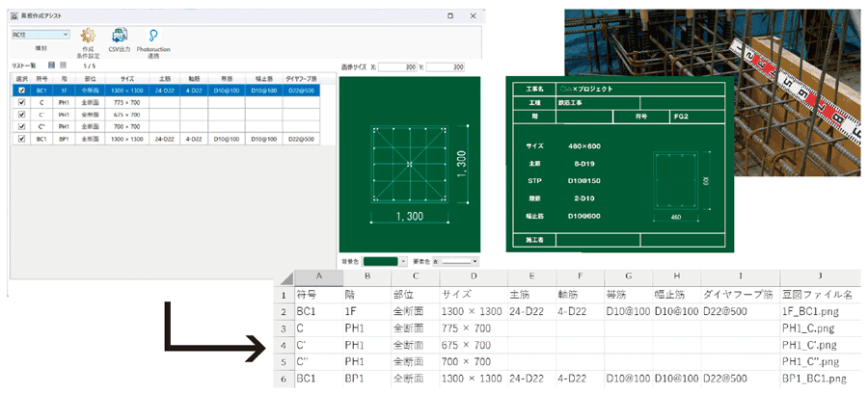
Task: Click the 画像サイズ Y input field
Action: 445,66
